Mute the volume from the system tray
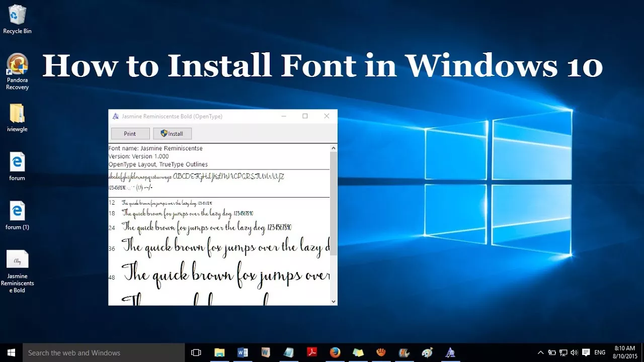Image resolution: width=644 pixels, height=362 pixels. click(x=574, y=352)
